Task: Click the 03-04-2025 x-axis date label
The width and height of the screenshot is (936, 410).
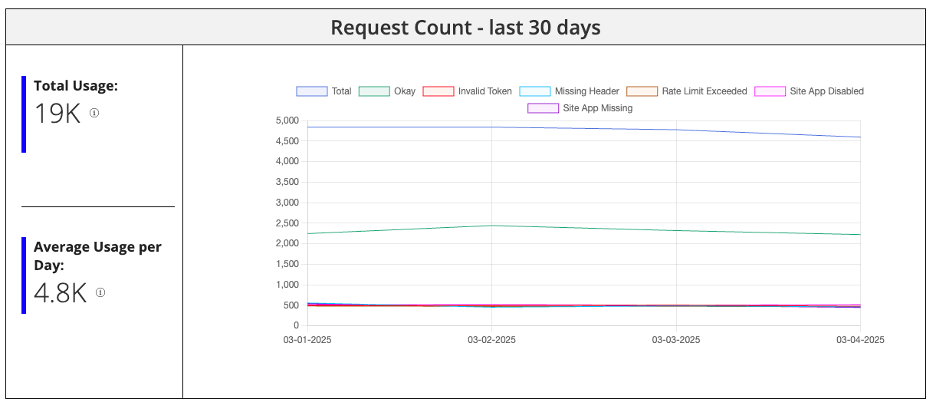Action: pyautogui.click(x=860, y=340)
